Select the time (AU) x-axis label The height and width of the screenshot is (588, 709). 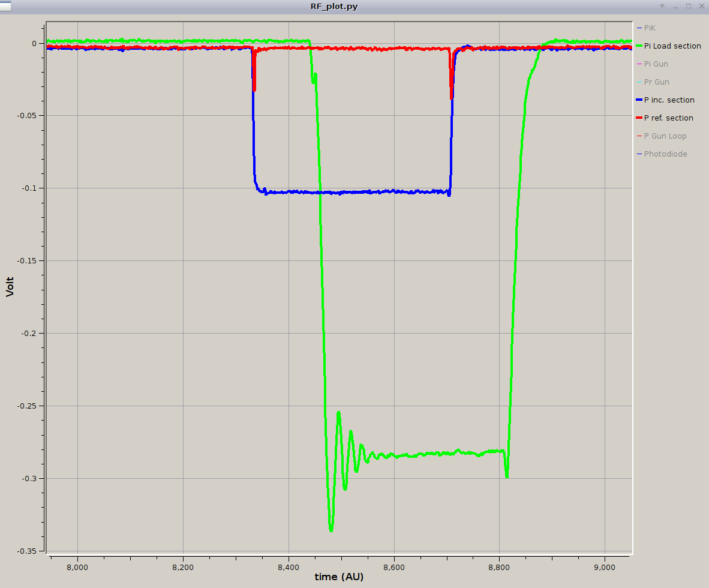pos(339,577)
